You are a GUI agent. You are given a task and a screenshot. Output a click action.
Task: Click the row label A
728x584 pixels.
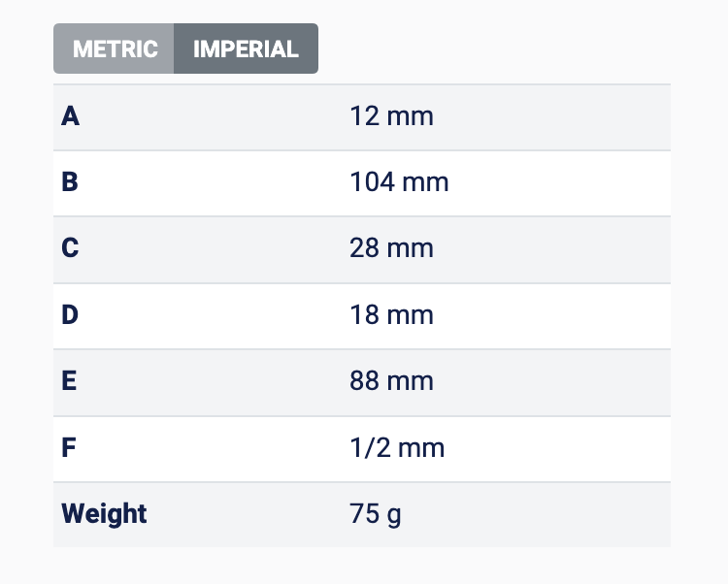[70, 117]
